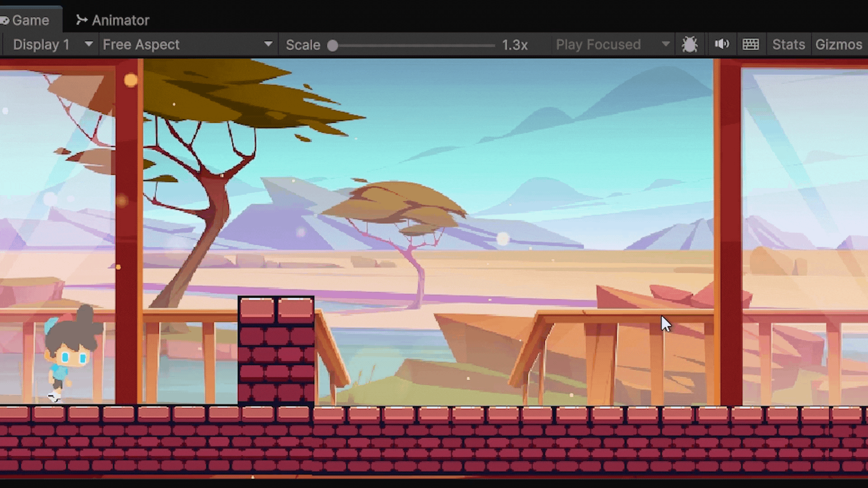Click the raised brick pillar block
Image resolution: width=868 pixels, height=488 pixels.
[276, 350]
